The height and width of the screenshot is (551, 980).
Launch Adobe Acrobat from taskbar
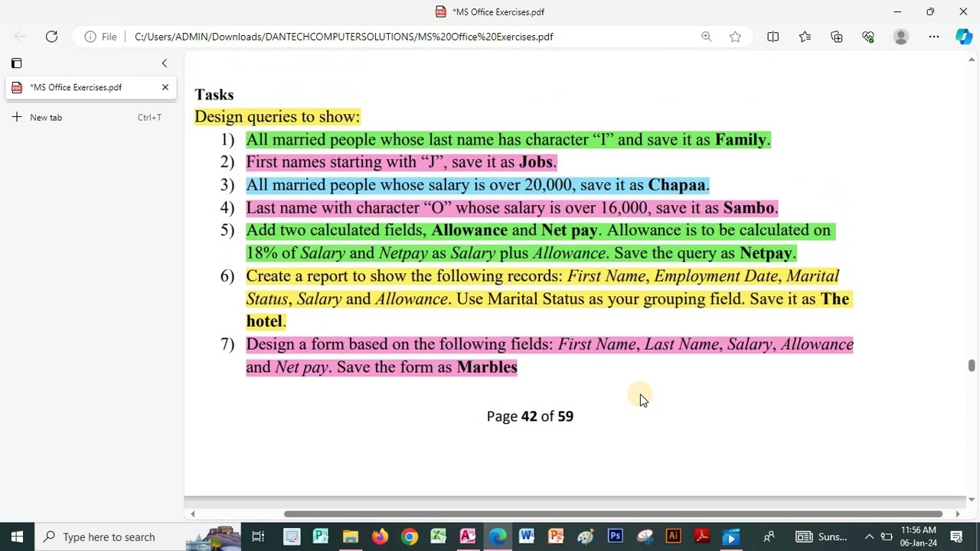coord(702,537)
